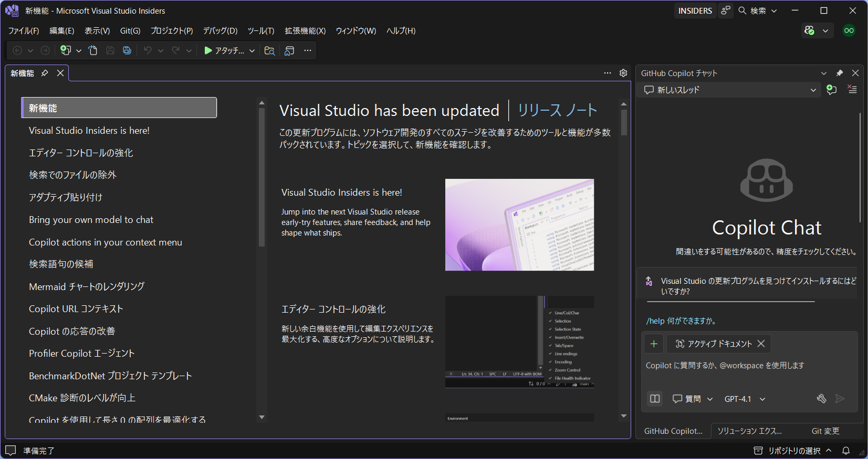Click the Navigate Forward arrow in toolbar
The width and height of the screenshot is (868, 459).
click(45, 50)
